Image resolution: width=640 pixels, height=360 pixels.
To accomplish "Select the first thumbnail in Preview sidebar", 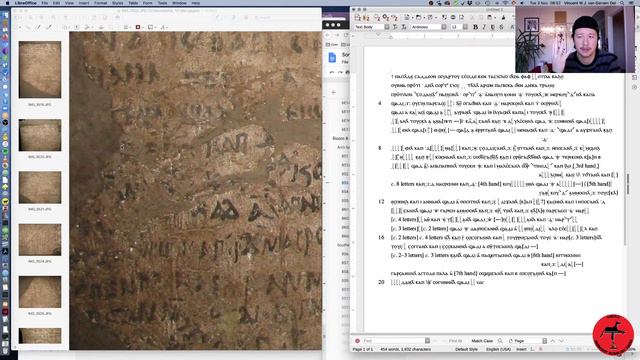I will click(x=40, y=69).
